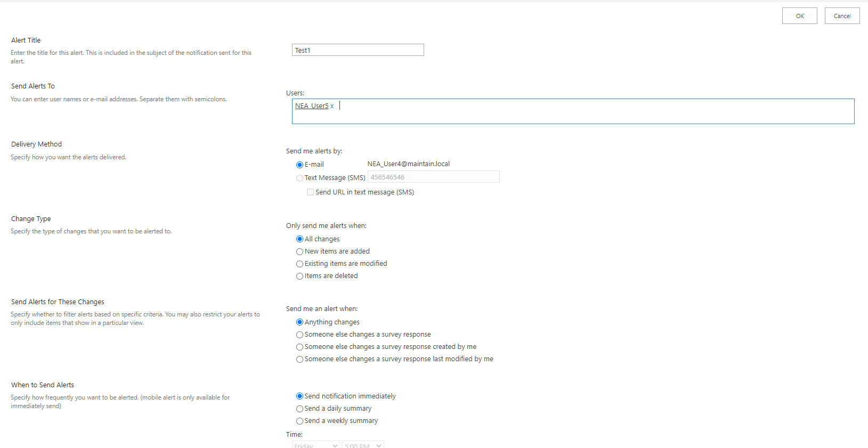
Task: Click the Alert Title section heading
Action: click(x=26, y=40)
